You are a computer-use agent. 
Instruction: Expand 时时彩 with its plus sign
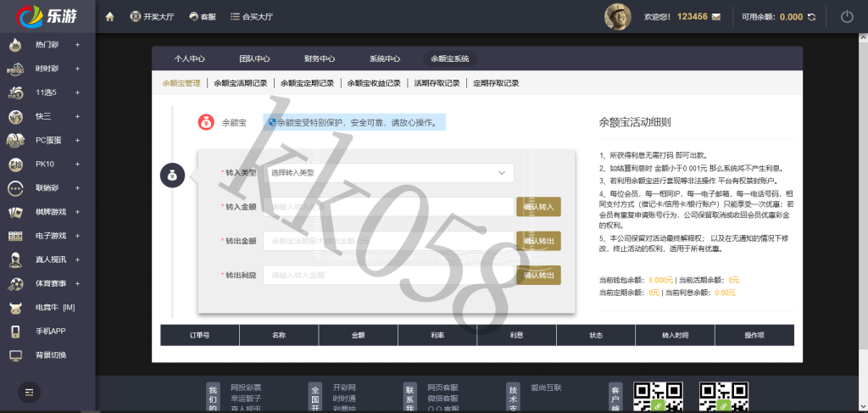(x=77, y=69)
